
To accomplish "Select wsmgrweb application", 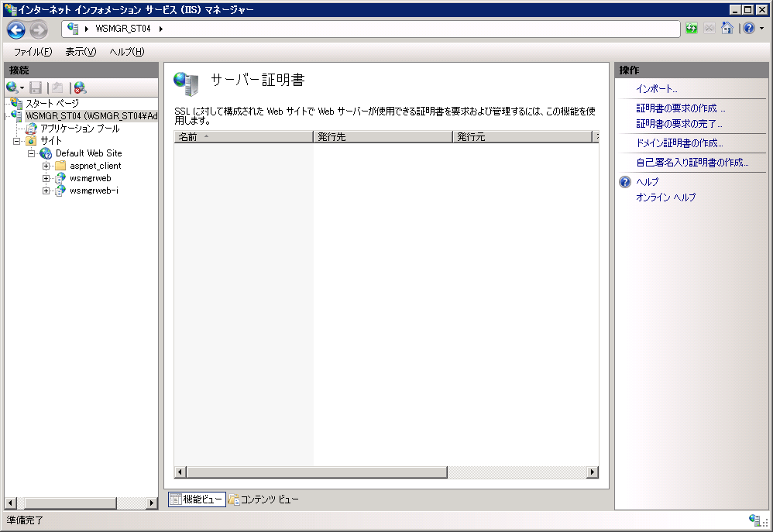I will 90,178.
